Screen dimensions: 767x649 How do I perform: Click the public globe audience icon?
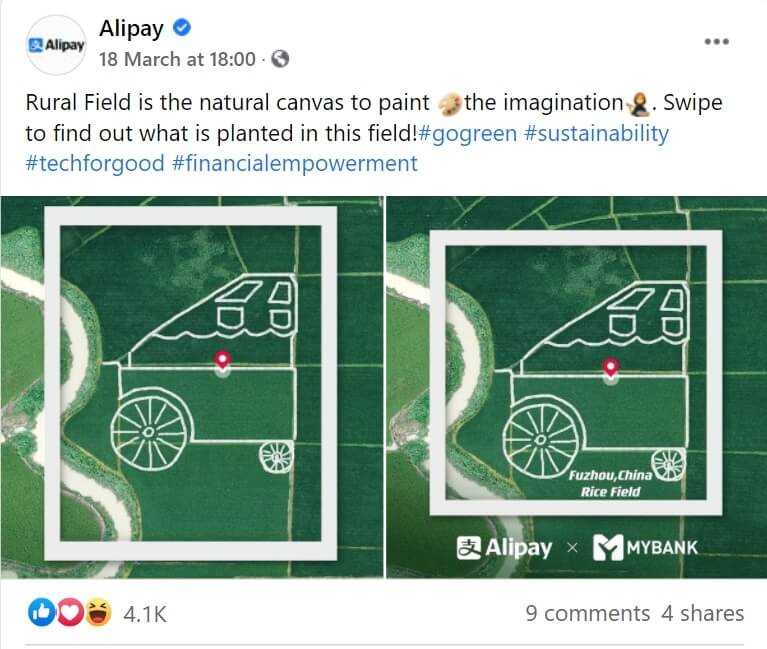point(280,59)
